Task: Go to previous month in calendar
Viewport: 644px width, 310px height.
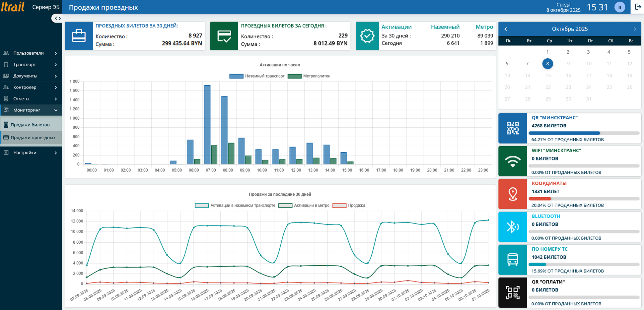Action: 506,29
